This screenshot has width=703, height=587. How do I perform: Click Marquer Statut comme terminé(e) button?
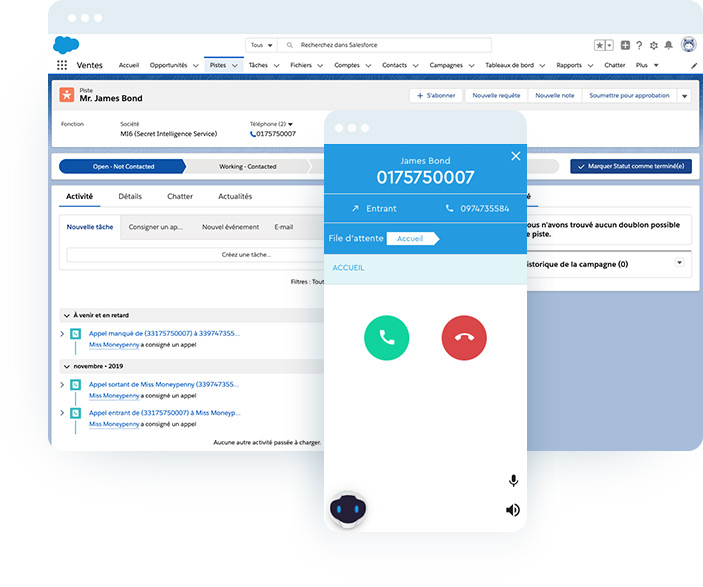[631, 166]
